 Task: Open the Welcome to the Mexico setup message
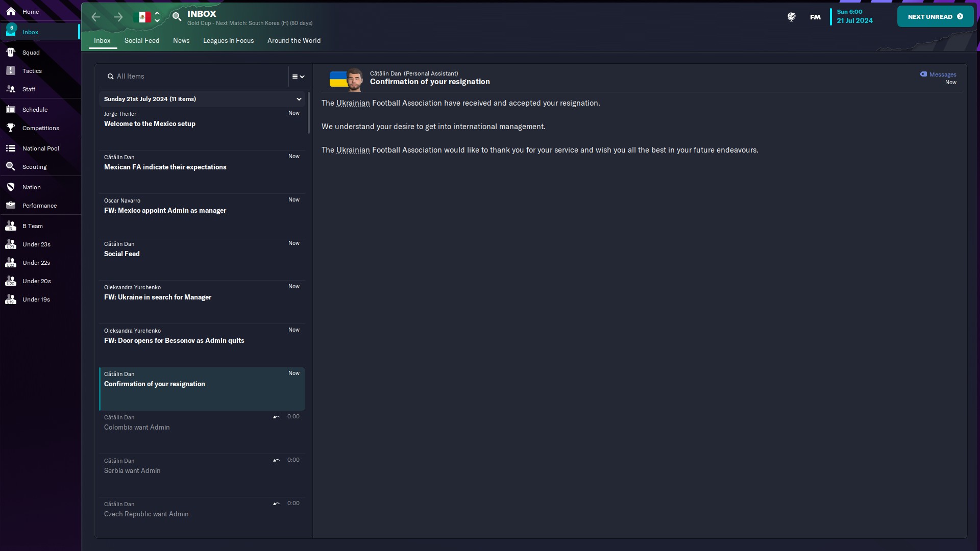click(x=202, y=128)
